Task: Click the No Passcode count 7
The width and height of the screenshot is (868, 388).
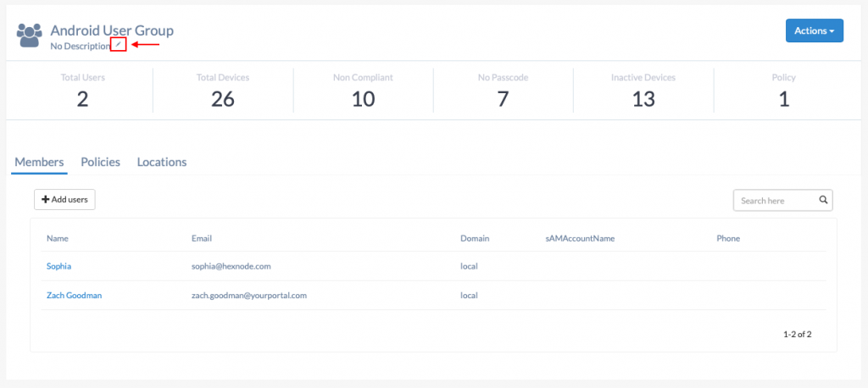Action: (x=503, y=99)
